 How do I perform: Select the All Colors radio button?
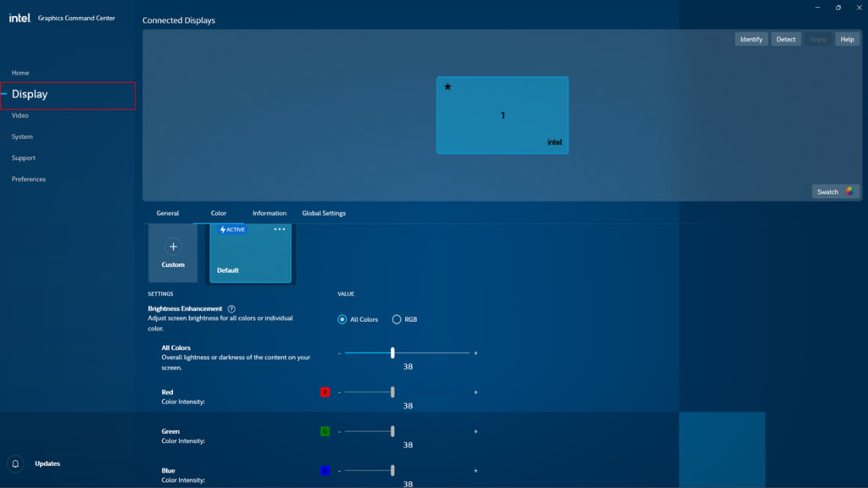point(342,319)
